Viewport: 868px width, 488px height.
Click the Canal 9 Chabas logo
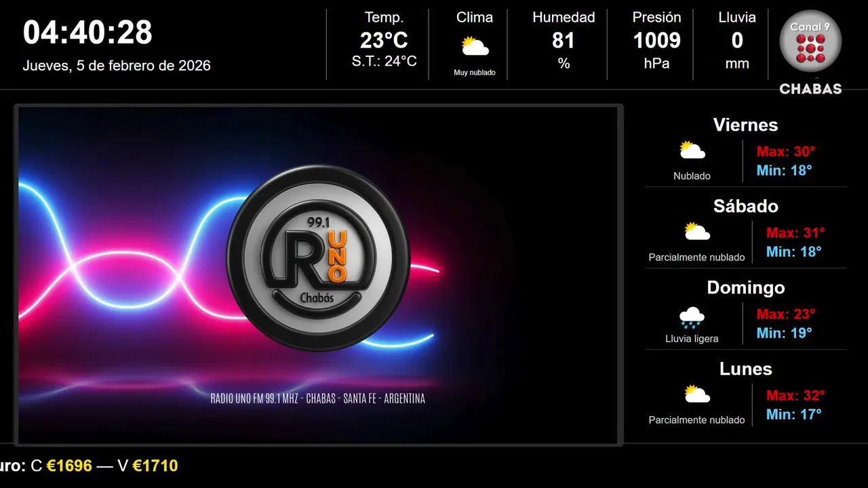[x=810, y=52]
